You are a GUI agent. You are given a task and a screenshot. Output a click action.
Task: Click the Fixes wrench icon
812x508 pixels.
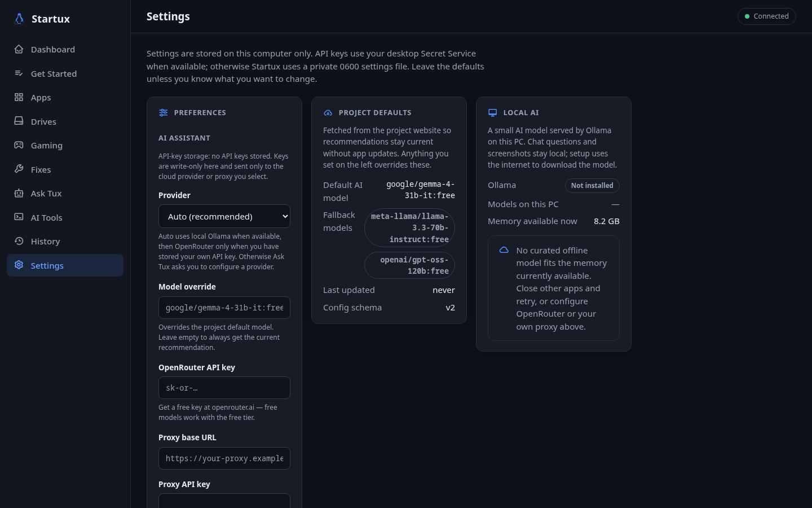point(19,169)
